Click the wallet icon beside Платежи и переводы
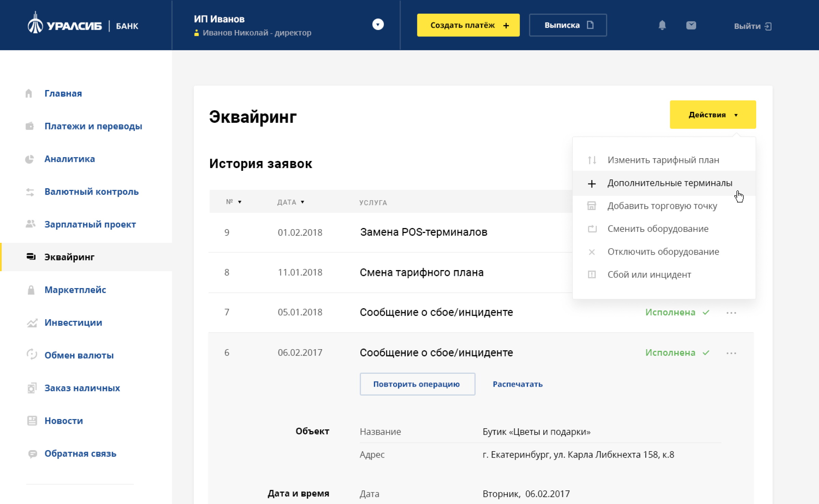This screenshot has width=819, height=504. click(30, 126)
